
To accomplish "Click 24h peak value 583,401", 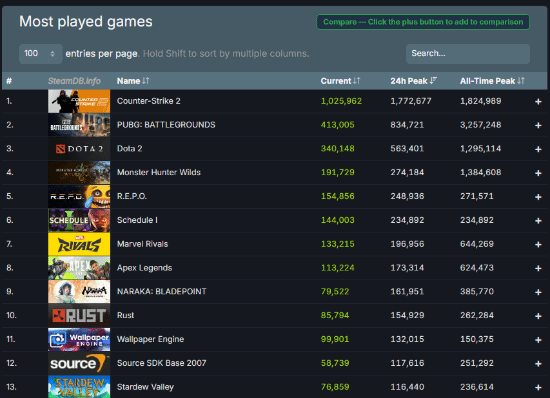I will tap(407, 149).
